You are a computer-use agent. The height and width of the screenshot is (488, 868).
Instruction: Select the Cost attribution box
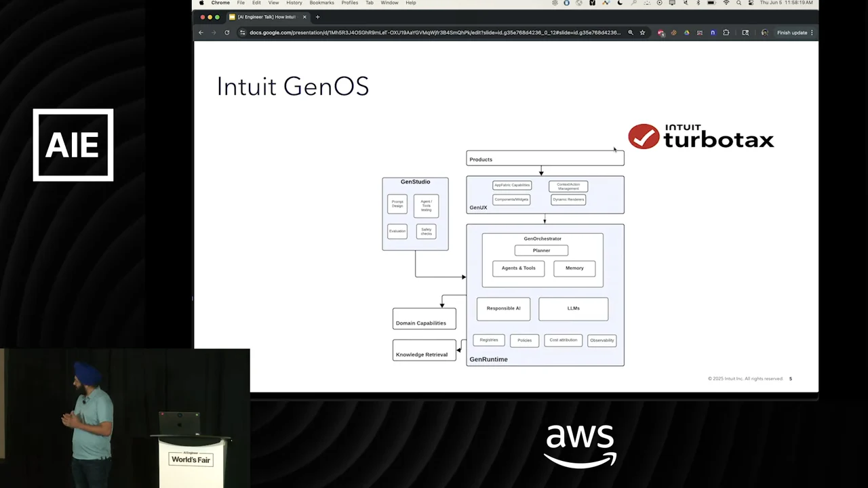[x=564, y=340]
